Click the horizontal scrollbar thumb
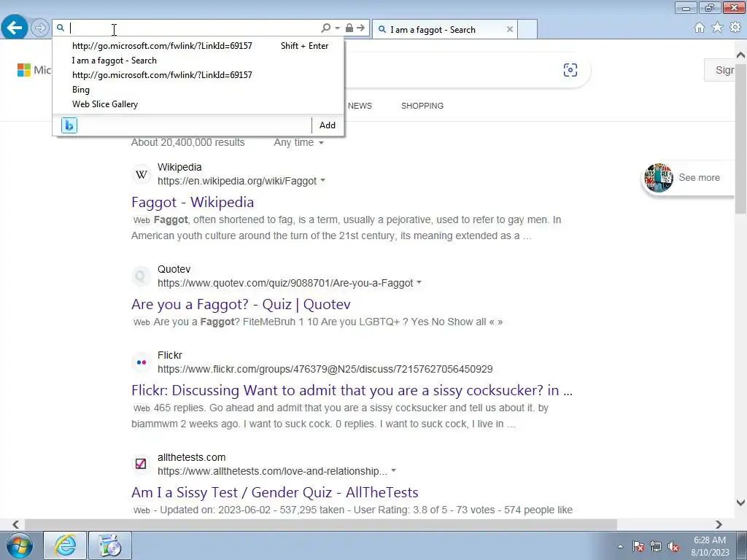Screen dimensions: 747x560 321,524
